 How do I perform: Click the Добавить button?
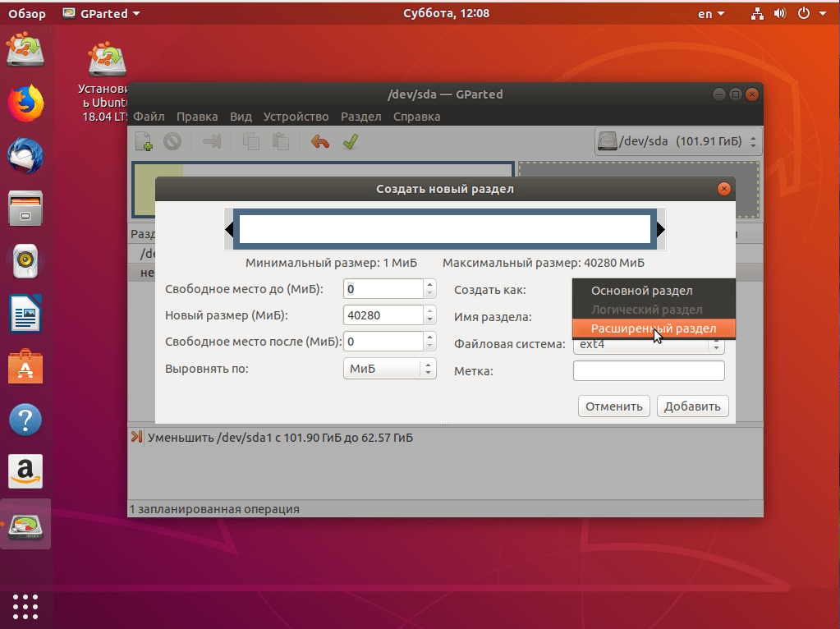pos(692,406)
